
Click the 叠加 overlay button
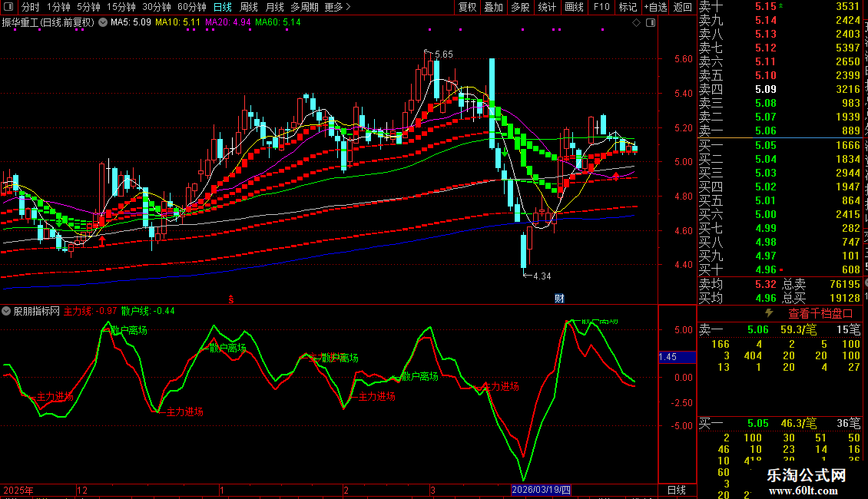493,7
